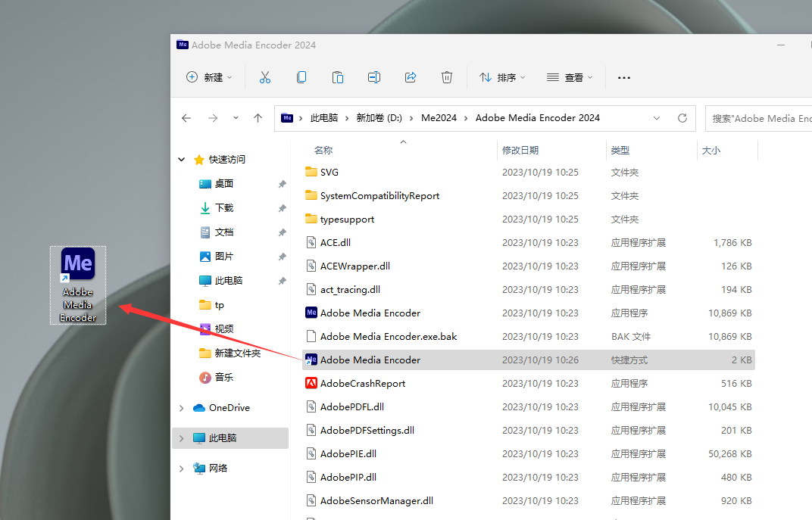The width and height of the screenshot is (812, 520).
Task: Open 新建文件夹 in sidebar
Action: click(x=238, y=353)
